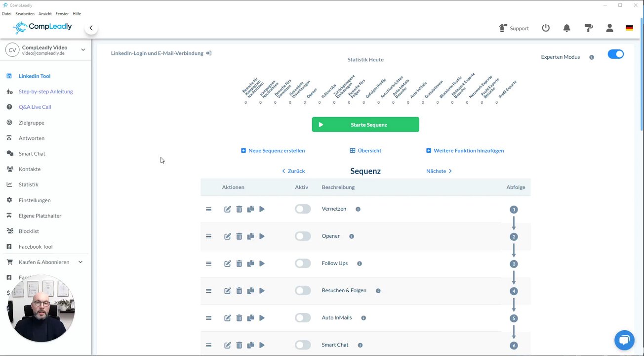Turn off Experten Modus switch
The image size is (644, 356).
(615, 54)
